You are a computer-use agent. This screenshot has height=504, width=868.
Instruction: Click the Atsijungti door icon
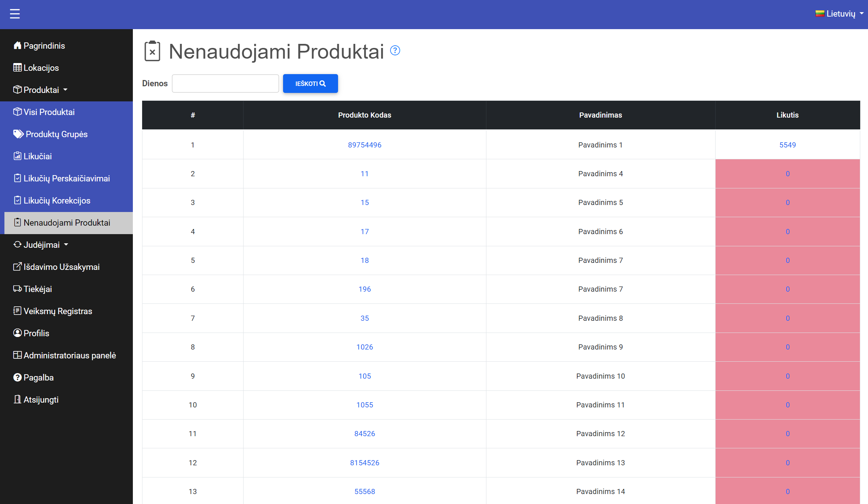pos(17,399)
